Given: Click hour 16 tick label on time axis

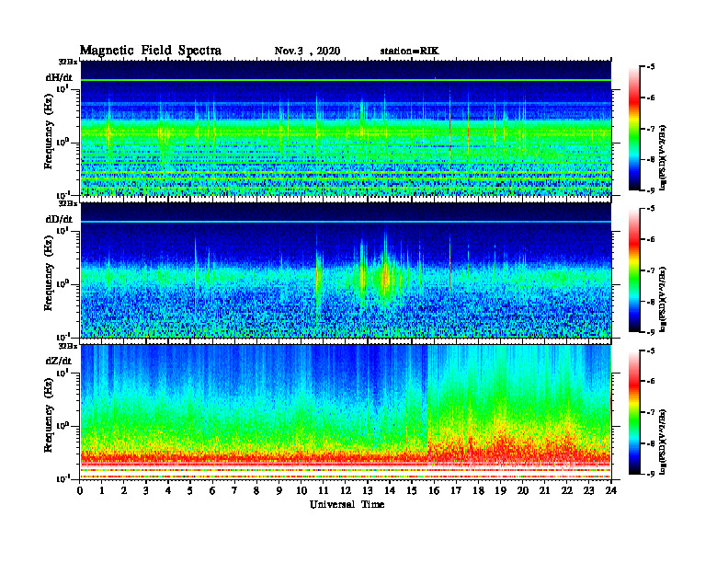Looking at the screenshot, I should point(434,491).
